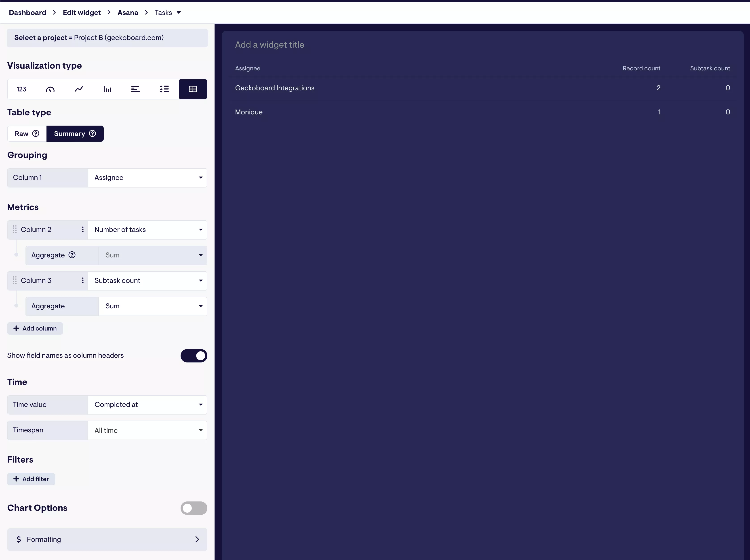This screenshot has height=560, width=750.
Task: Choose the Column chart visualization icon
Action: click(107, 89)
